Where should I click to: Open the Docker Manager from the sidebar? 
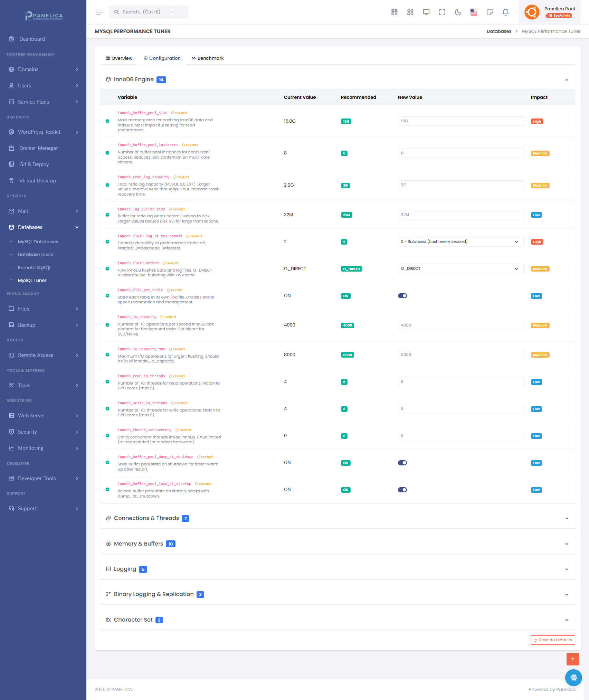click(38, 148)
